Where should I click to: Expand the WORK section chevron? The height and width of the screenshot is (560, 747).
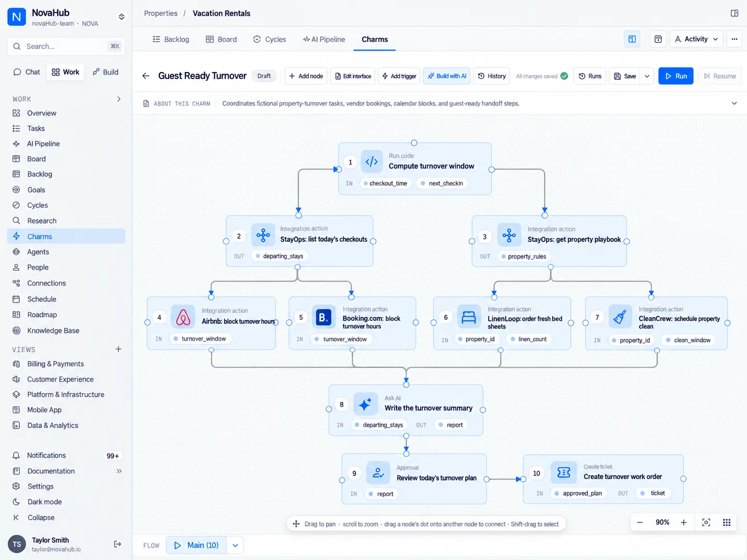(x=119, y=99)
